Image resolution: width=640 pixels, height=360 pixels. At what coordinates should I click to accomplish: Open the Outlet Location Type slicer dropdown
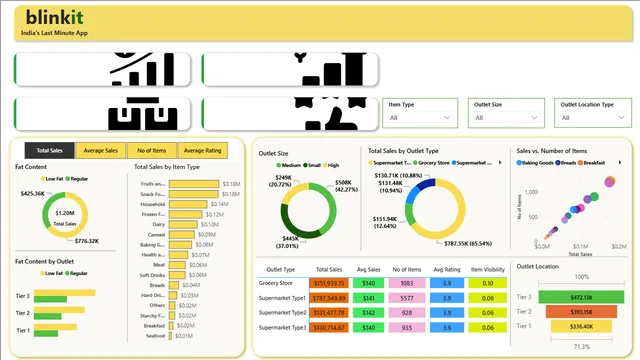pos(593,118)
